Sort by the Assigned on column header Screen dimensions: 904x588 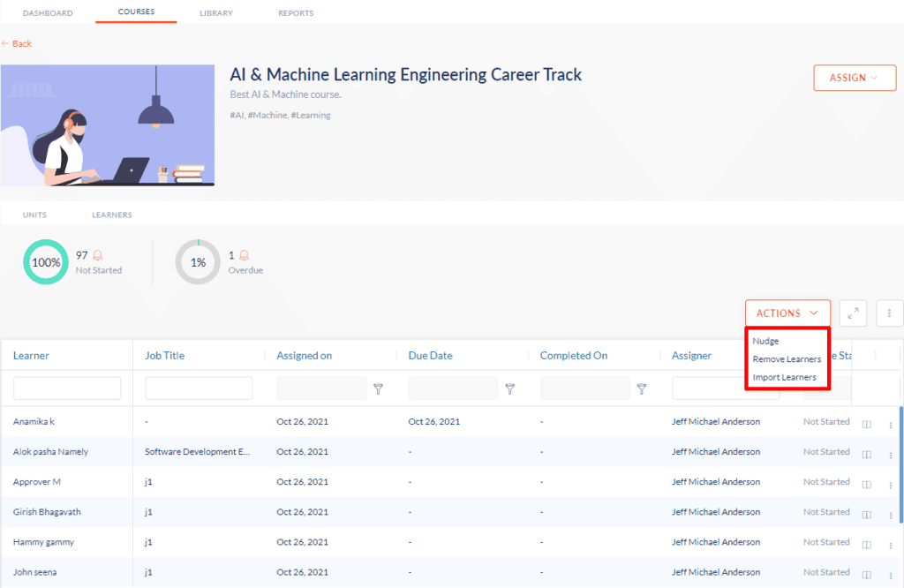coord(305,356)
